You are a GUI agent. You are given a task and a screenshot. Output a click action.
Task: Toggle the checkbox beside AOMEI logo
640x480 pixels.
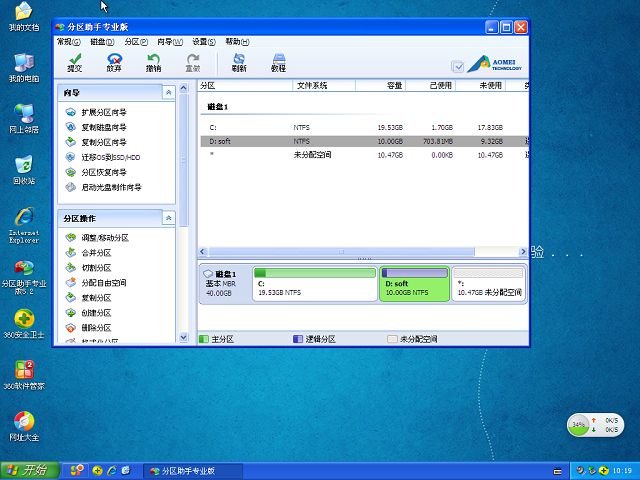coord(458,66)
